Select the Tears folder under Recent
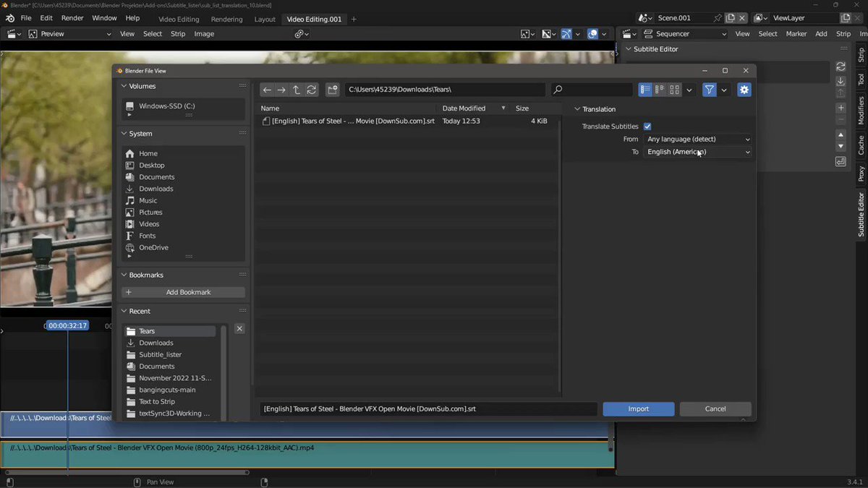The height and width of the screenshot is (488, 868). coord(147,330)
